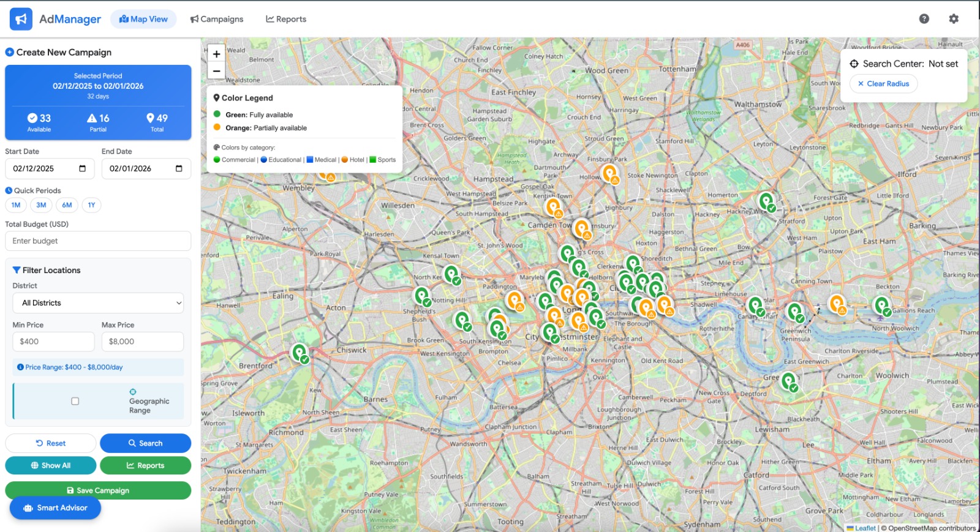Click the Total Budget input field
This screenshot has width=980, height=532.
pyautogui.click(x=98, y=241)
